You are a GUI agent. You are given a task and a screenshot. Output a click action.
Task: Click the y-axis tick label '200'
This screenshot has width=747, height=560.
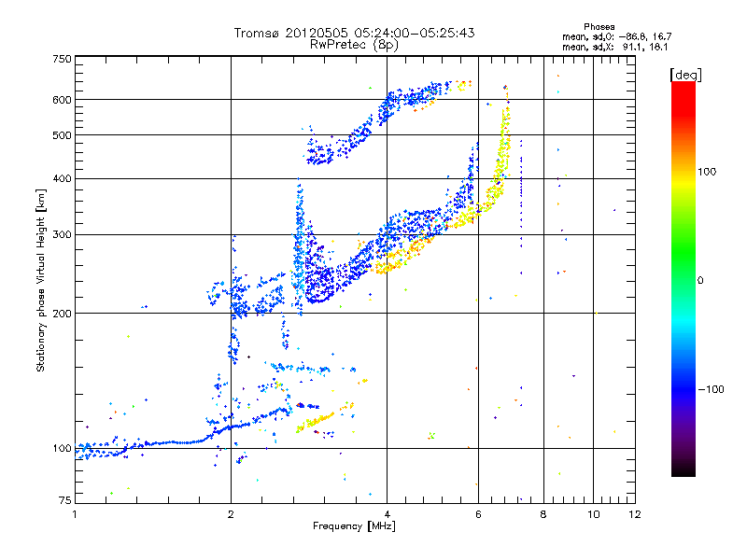click(63, 314)
